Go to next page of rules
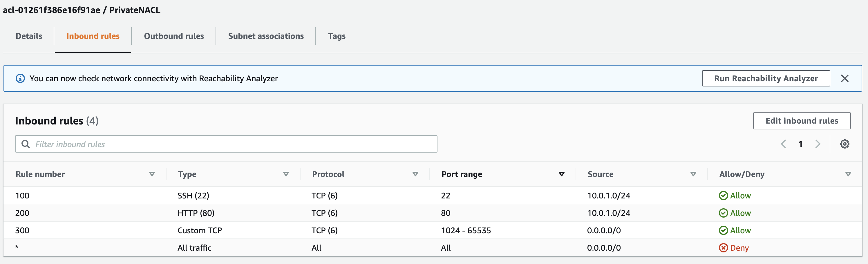This screenshot has width=868, height=264. pos(818,144)
